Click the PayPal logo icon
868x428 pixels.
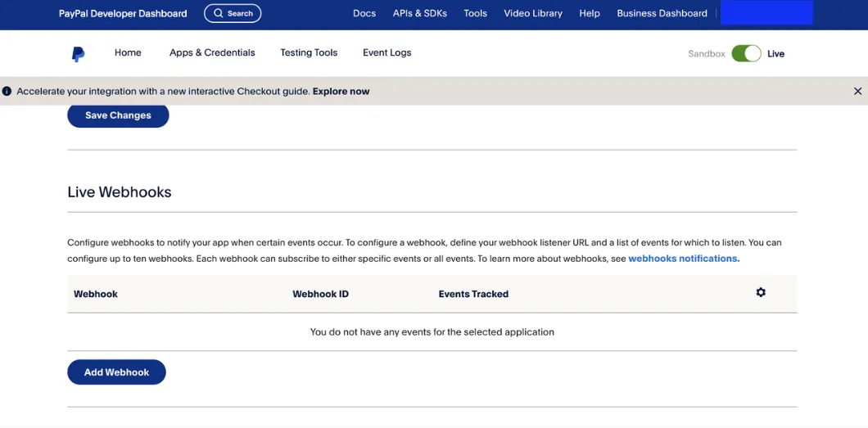point(78,54)
